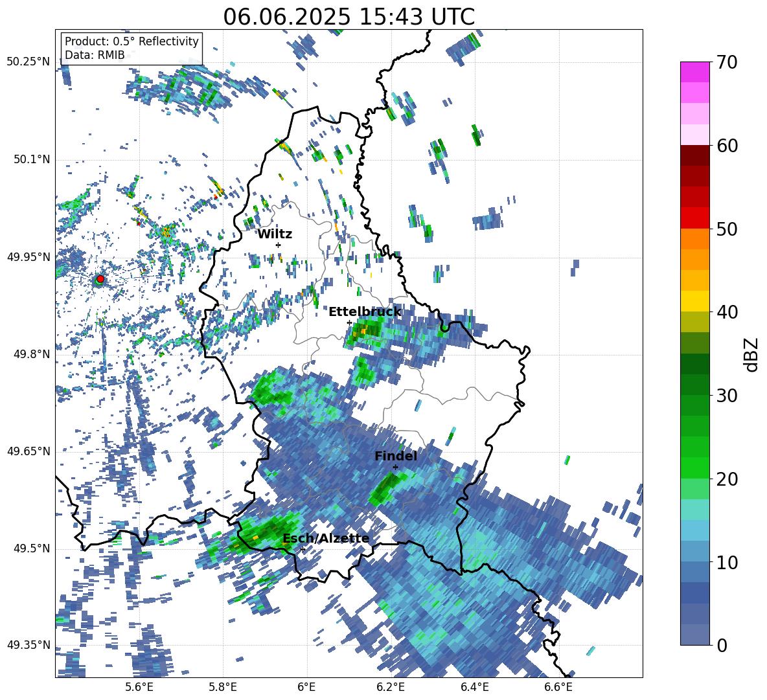
Task: Click the colorbar 0 tick label
Action: click(722, 645)
